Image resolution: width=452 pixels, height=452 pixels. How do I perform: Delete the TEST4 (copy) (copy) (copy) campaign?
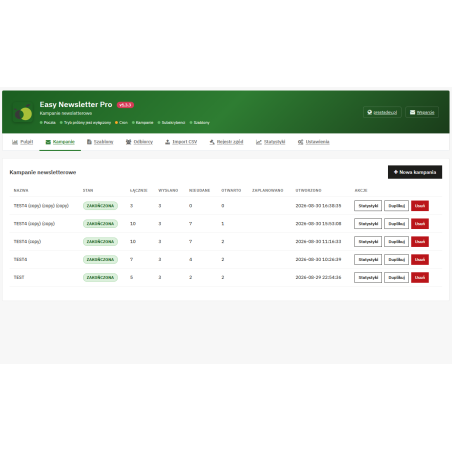(420, 206)
